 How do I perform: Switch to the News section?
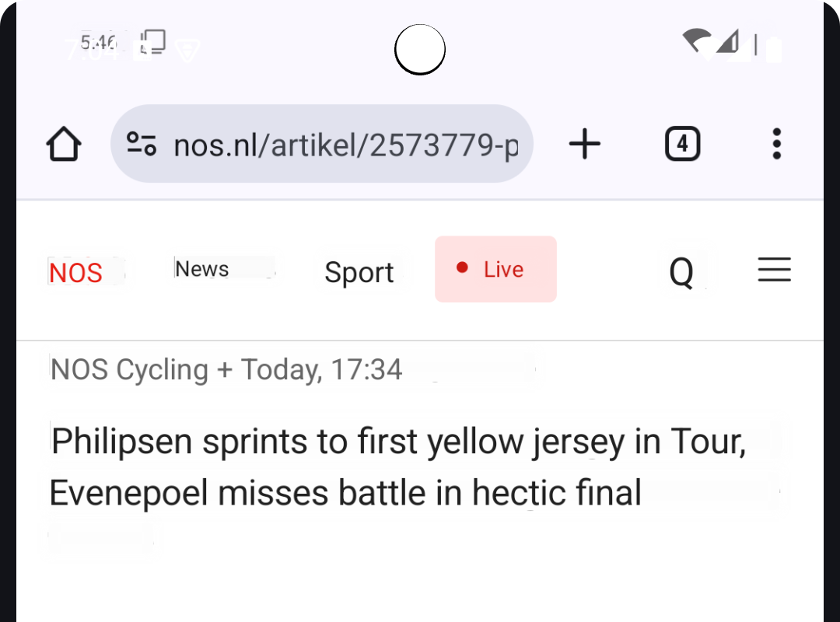click(x=202, y=269)
